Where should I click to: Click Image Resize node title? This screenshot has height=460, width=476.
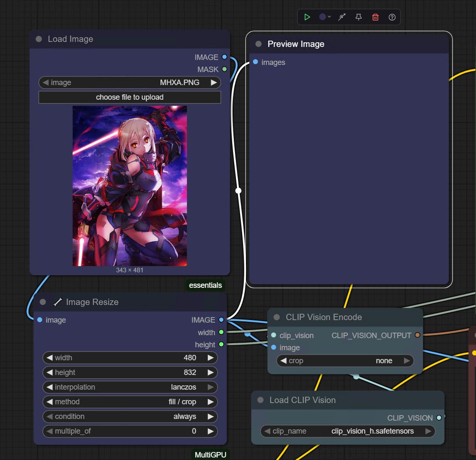92,302
